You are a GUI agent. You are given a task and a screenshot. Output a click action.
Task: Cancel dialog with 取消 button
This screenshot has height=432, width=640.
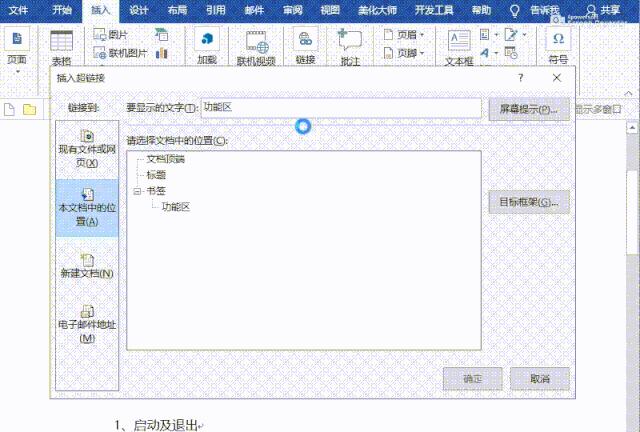click(x=540, y=379)
